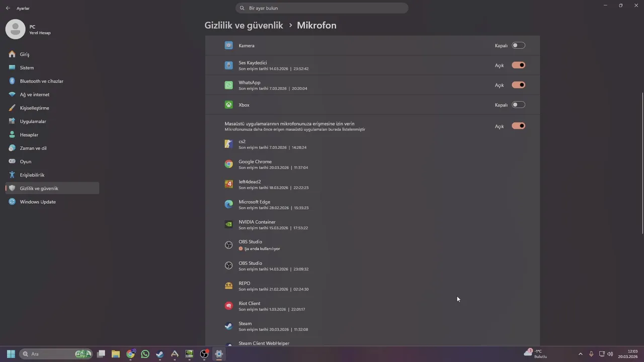
Task: Open Sistem settings section
Action: (x=52, y=67)
